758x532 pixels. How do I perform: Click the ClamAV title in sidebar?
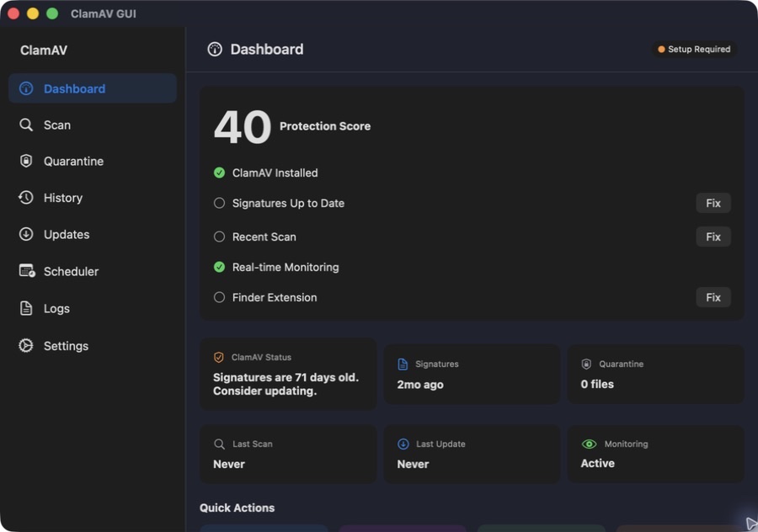(x=44, y=51)
